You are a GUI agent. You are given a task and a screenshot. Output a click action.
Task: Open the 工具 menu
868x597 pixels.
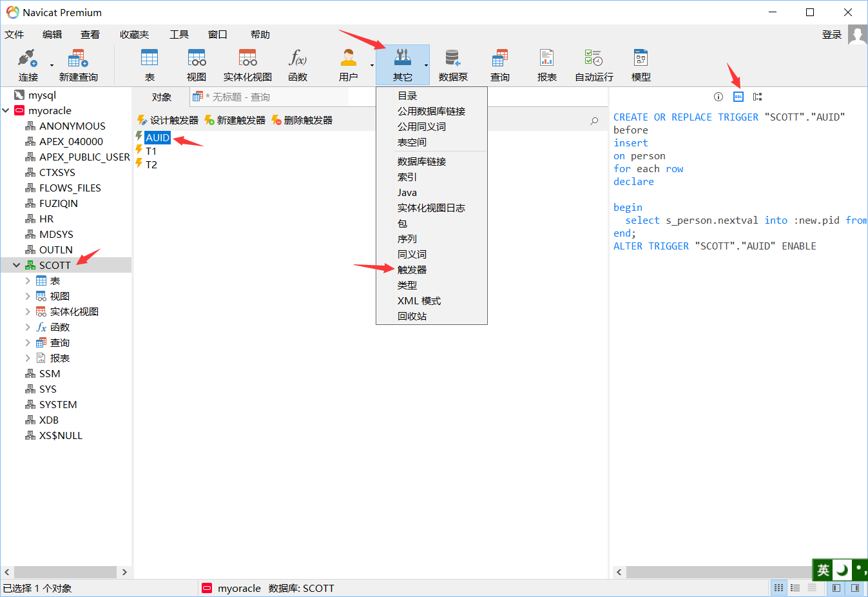pyautogui.click(x=179, y=35)
